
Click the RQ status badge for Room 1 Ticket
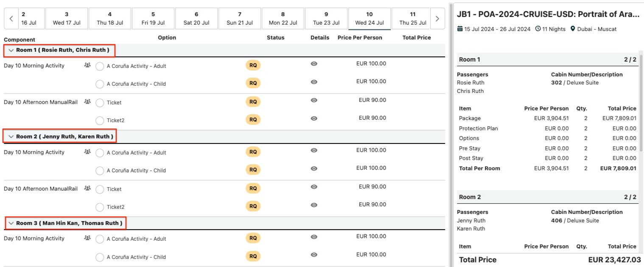[x=253, y=102]
